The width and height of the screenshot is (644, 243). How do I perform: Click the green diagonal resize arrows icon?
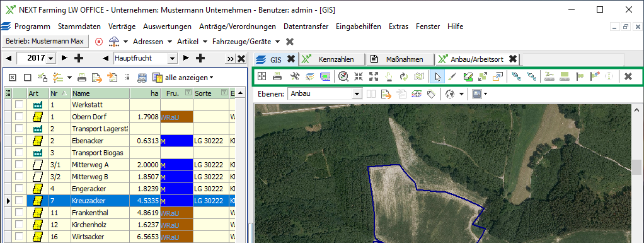click(x=482, y=76)
